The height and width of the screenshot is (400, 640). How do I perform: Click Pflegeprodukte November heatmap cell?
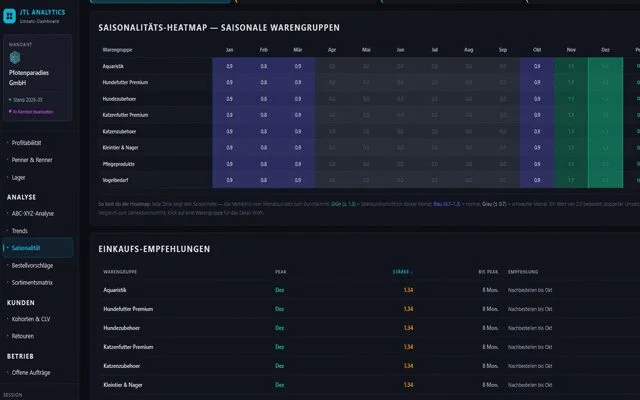pos(571,164)
